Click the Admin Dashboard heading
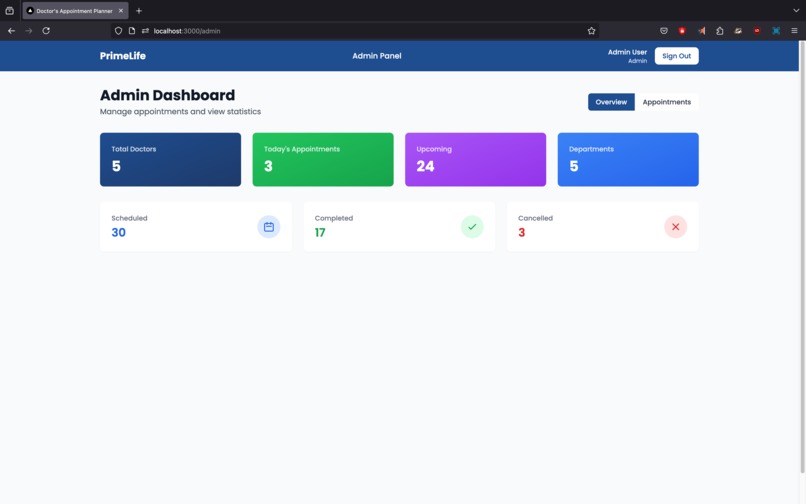This screenshot has height=504, width=806. click(167, 95)
